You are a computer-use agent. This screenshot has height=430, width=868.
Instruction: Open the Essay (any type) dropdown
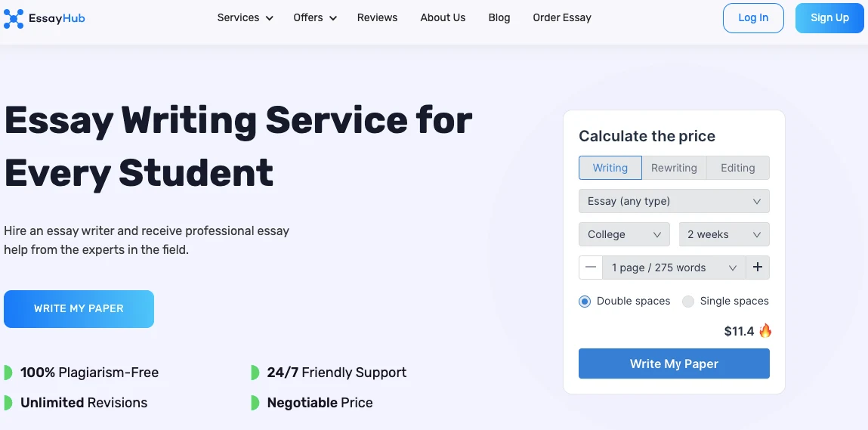tap(674, 201)
